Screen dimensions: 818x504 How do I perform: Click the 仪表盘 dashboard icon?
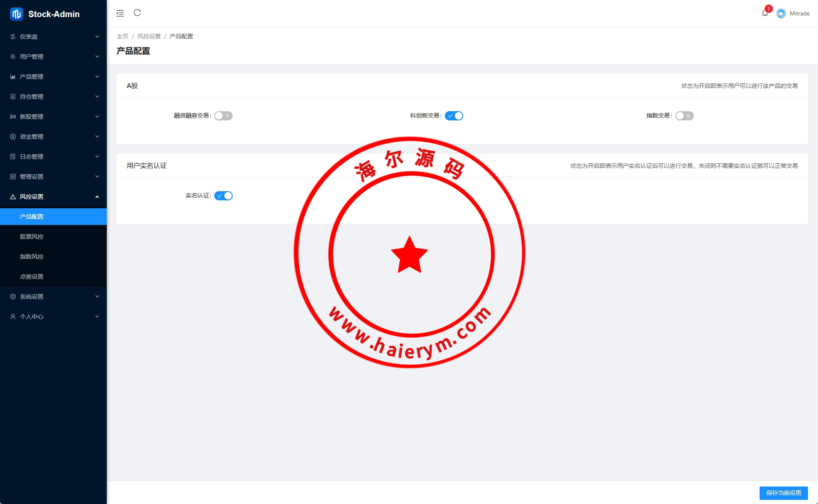(x=13, y=37)
